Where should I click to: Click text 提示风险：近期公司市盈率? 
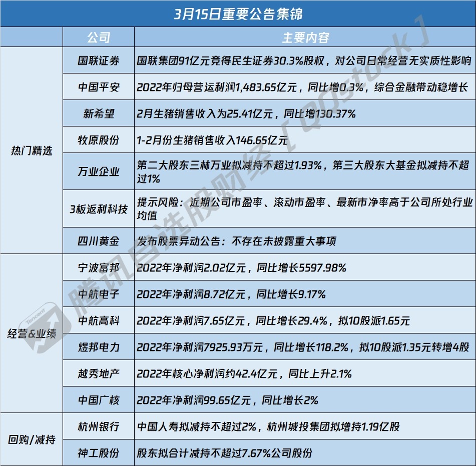199,202
